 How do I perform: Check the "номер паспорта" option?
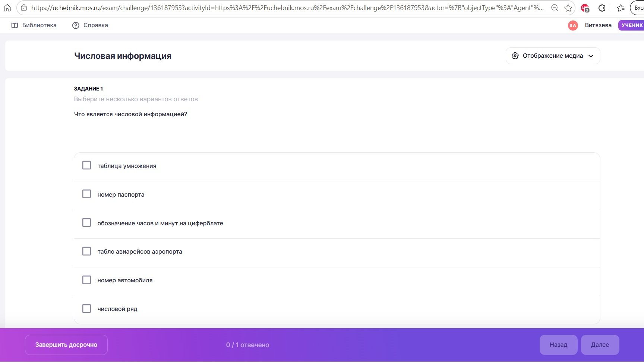86,194
